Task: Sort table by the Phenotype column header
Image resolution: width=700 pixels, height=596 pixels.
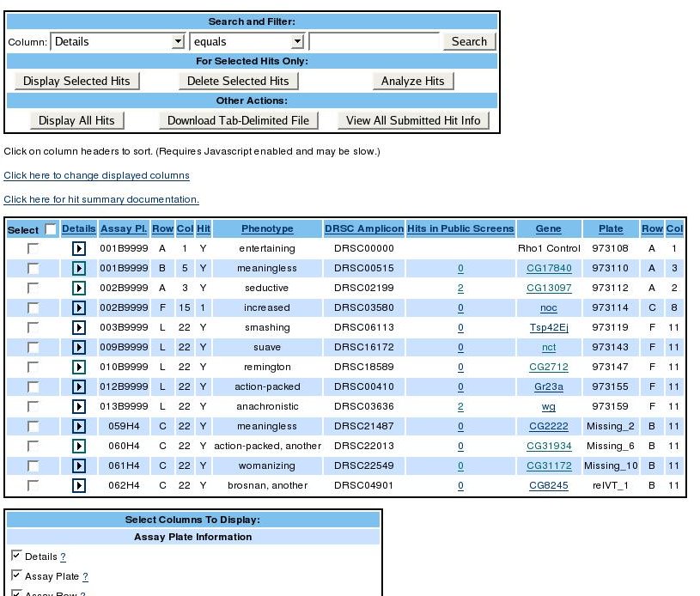Action: [x=267, y=229]
